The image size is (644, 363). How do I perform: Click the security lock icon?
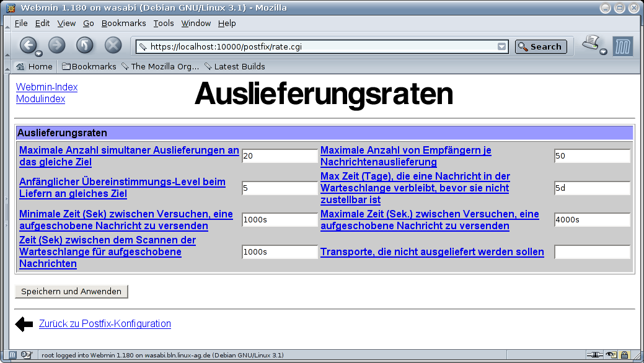(624, 355)
